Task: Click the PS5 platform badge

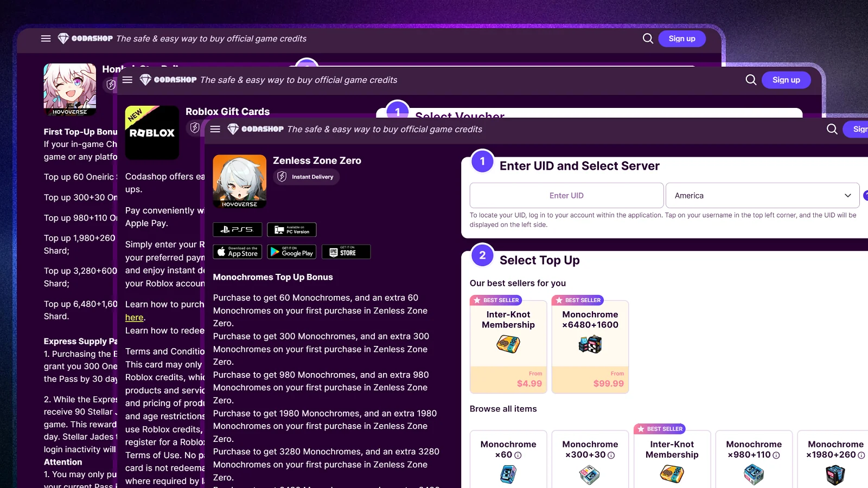Action: click(x=238, y=229)
